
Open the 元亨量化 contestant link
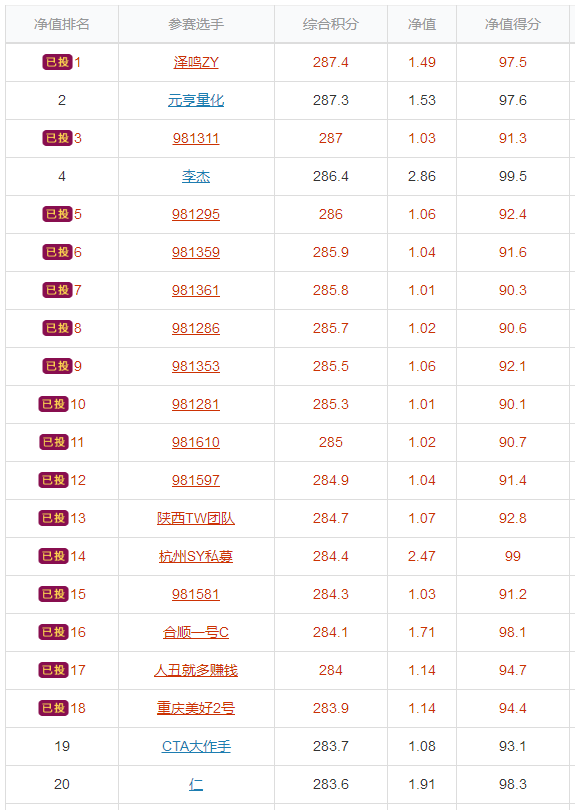196,100
